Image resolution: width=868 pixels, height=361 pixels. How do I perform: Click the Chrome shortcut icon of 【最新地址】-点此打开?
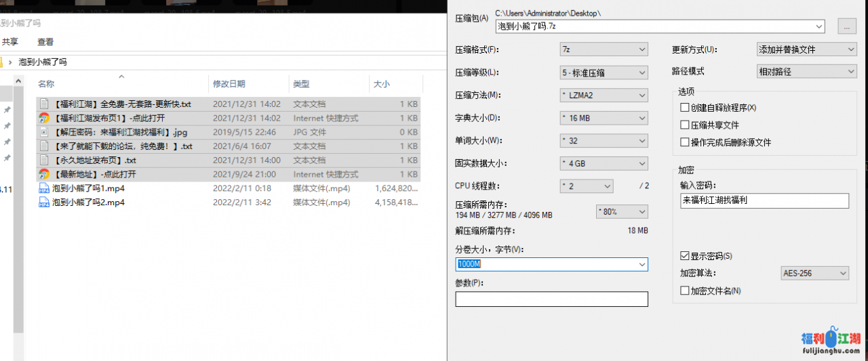point(44,174)
